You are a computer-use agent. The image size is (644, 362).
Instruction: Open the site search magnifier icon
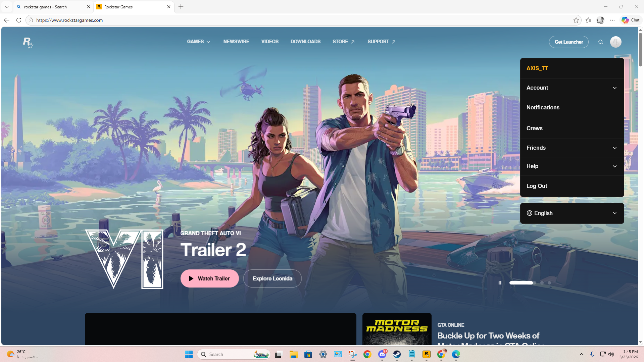(x=601, y=42)
